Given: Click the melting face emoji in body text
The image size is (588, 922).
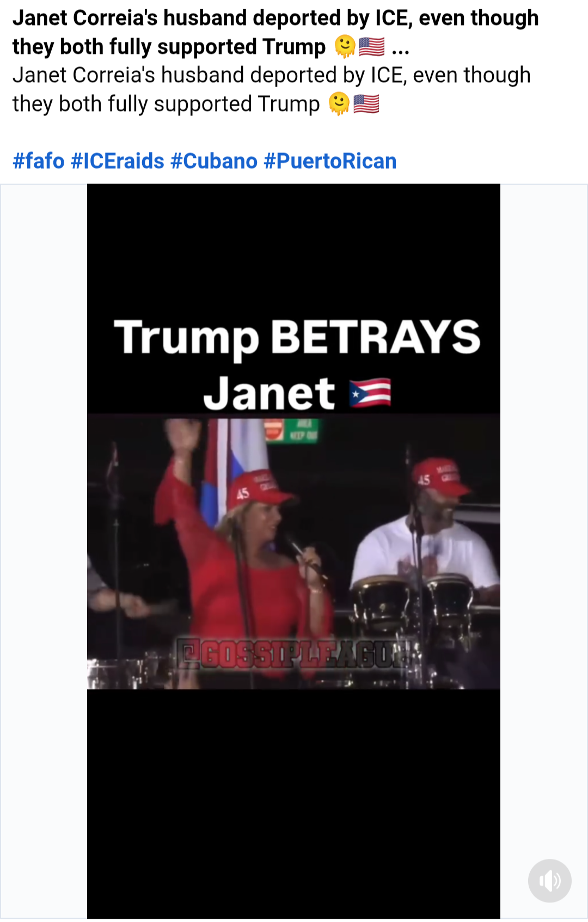Looking at the screenshot, I should click(339, 103).
